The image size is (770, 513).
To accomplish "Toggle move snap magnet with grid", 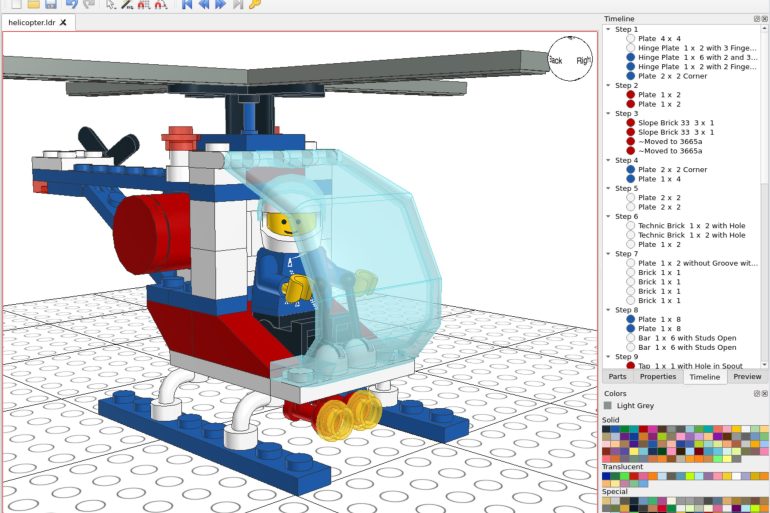I will [x=144, y=4].
